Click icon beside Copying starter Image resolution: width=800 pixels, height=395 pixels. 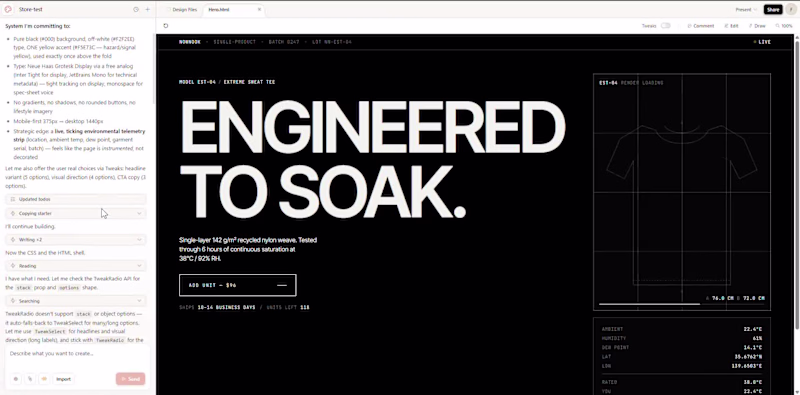click(13, 213)
